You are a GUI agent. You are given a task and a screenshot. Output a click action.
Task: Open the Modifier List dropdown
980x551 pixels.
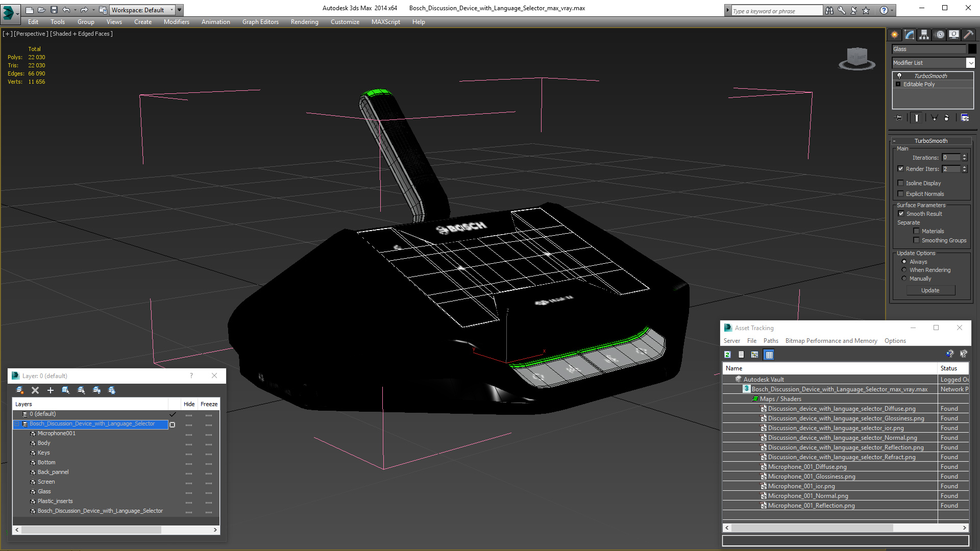[x=970, y=63]
